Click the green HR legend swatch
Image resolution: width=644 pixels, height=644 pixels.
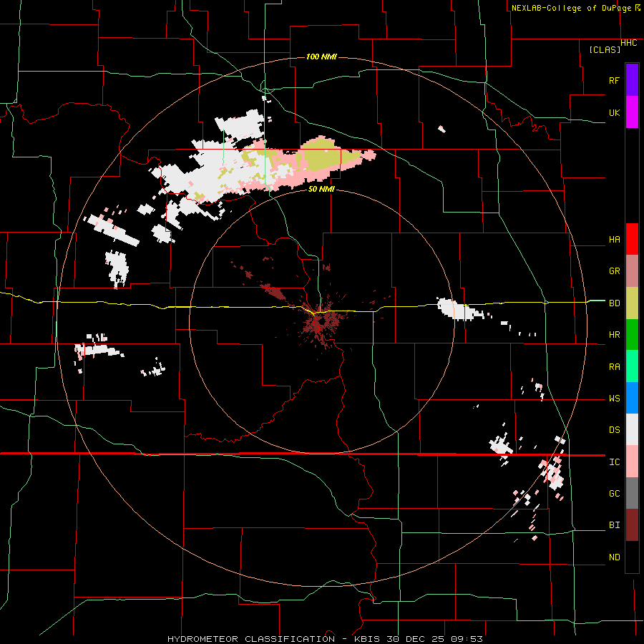(632, 335)
